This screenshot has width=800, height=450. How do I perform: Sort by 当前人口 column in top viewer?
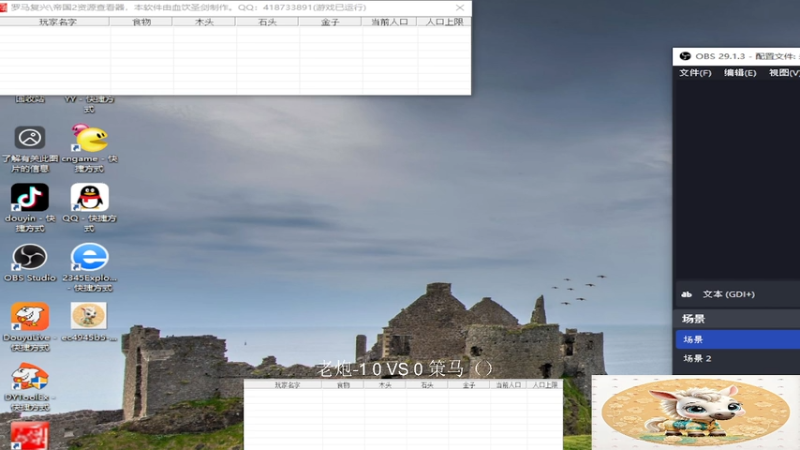[389, 22]
